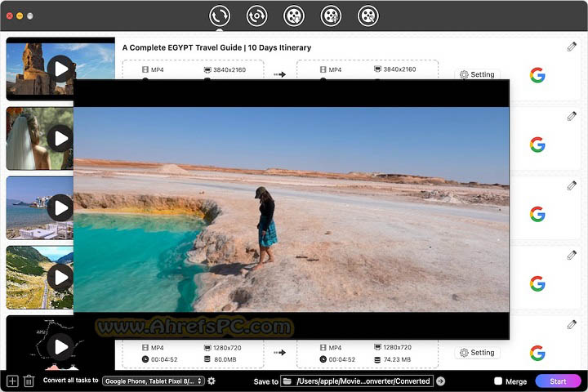588x392 pixels.
Task: Enable the Merge checkbox
Action: coord(498,381)
